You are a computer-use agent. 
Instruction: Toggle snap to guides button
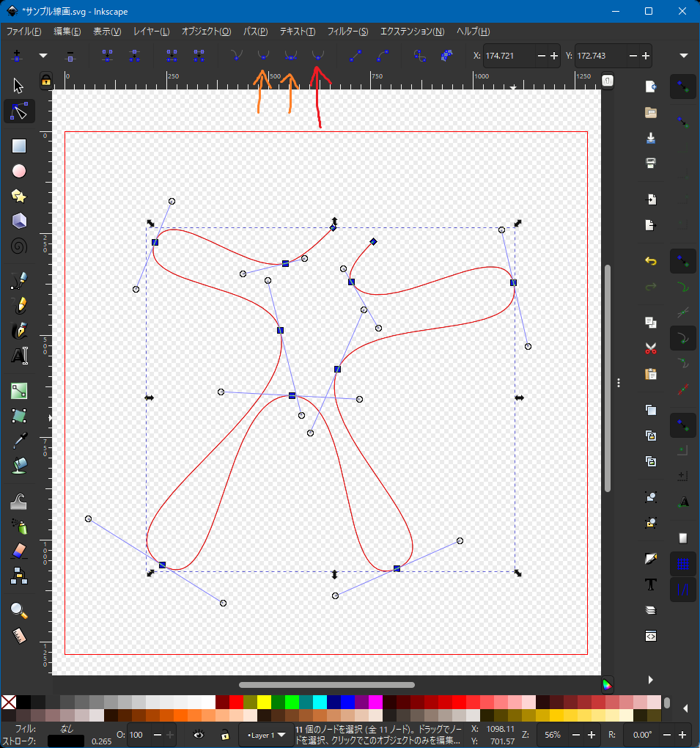(683, 590)
